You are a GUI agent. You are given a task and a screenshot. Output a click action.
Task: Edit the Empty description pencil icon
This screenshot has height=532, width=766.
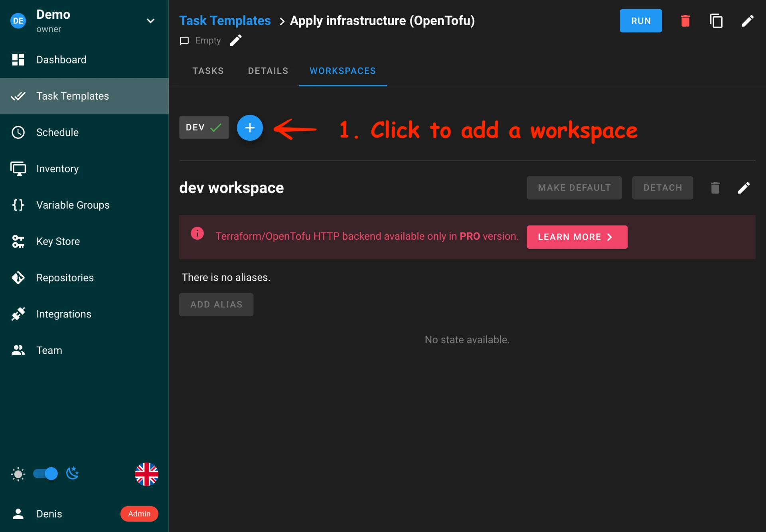click(x=236, y=40)
